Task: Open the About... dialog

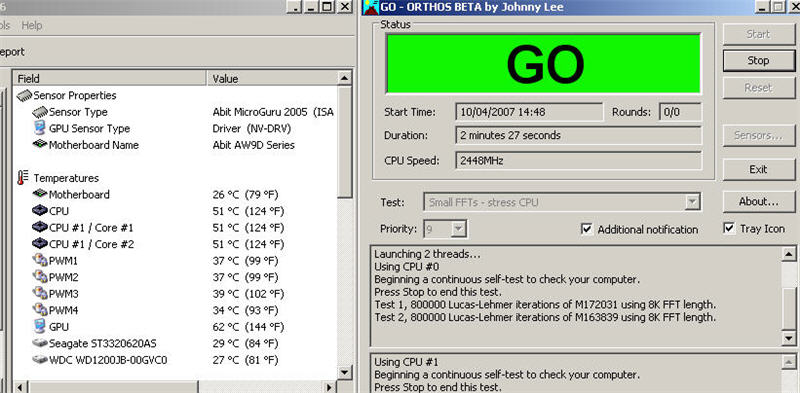Action: click(x=758, y=202)
